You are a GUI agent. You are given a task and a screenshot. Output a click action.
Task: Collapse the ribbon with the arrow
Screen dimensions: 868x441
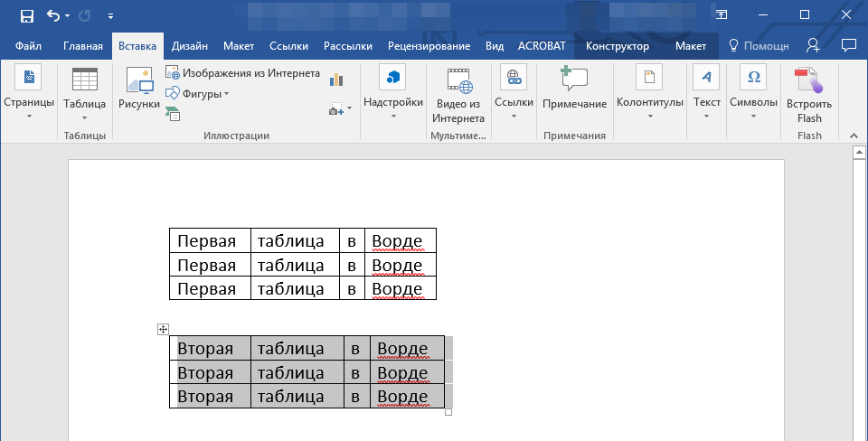point(853,135)
